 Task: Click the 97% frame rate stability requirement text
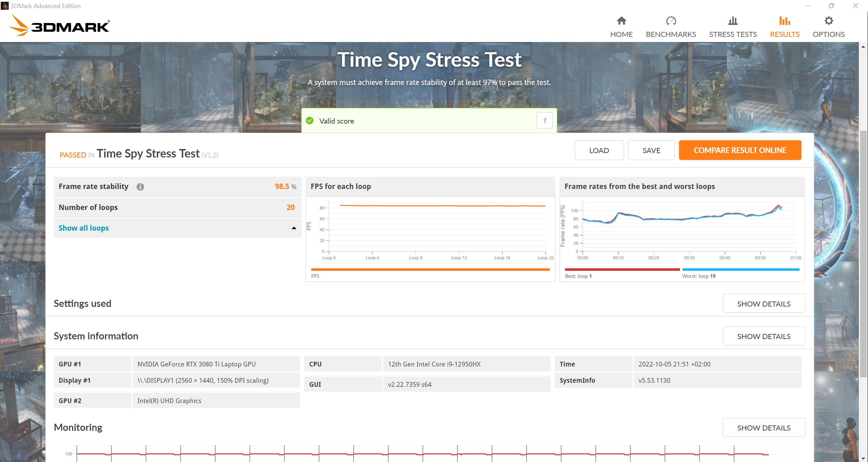click(429, 82)
